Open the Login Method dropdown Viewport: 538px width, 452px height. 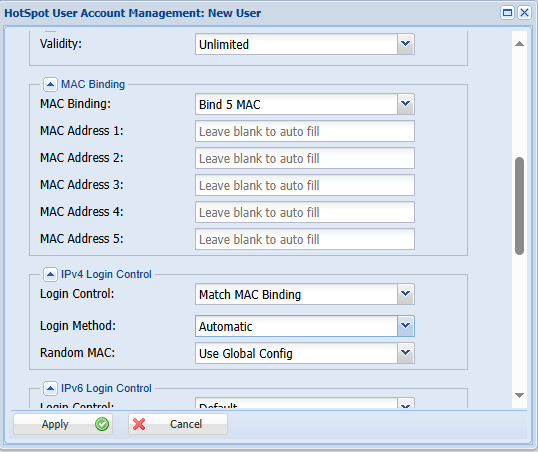(x=406, y=326)
